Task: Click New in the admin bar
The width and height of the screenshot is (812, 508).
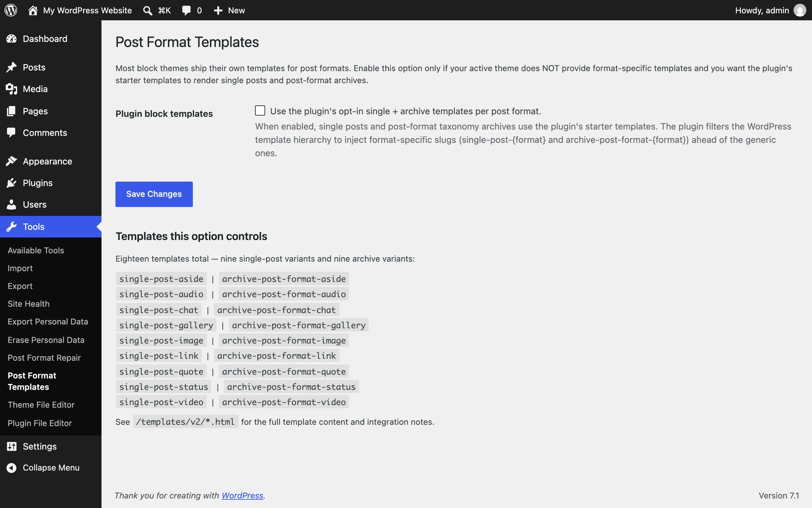Action: pos(237,10)
